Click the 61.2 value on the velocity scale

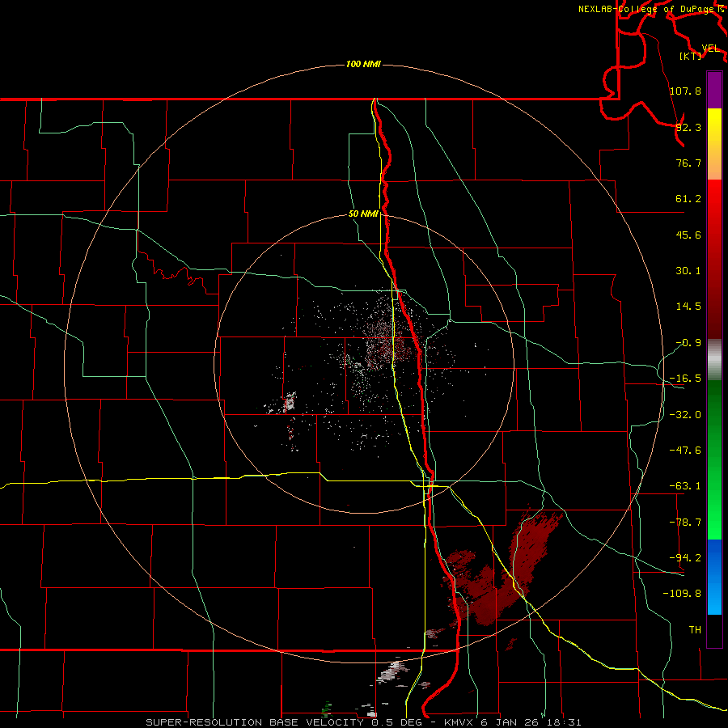(688, 199)
